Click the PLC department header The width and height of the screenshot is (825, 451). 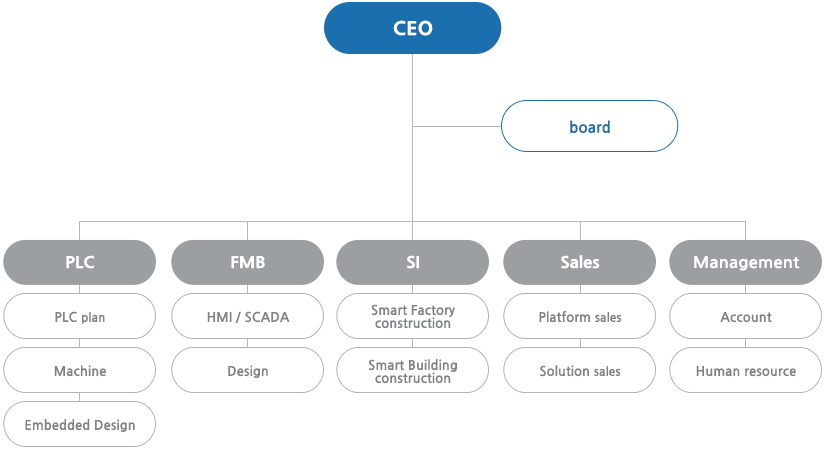79,262
